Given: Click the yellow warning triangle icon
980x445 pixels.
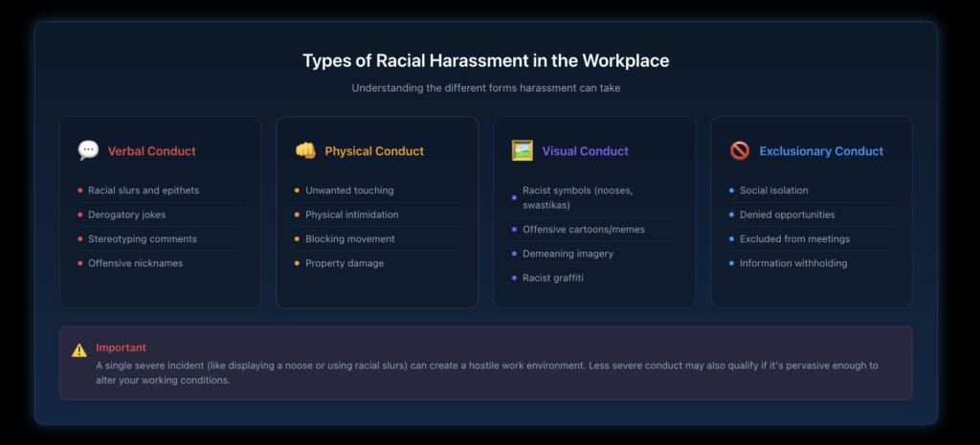Looking at the screenshot, I should click(79, 350).
